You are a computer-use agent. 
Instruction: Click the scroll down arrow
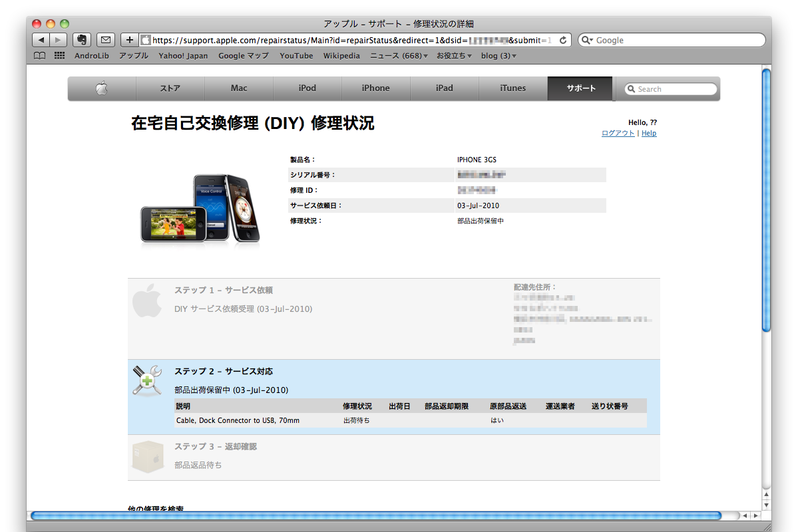[x=767, y=505]
